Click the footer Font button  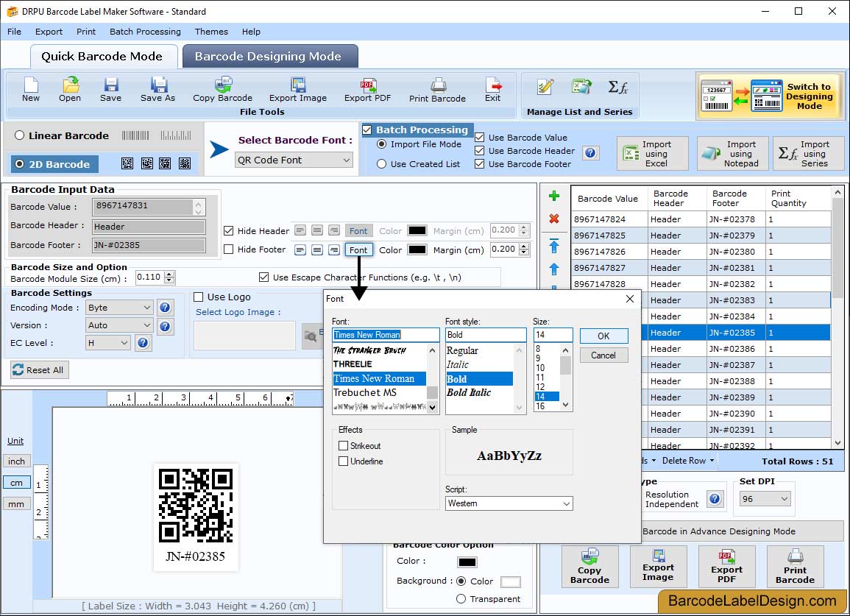tap(358, 250)
